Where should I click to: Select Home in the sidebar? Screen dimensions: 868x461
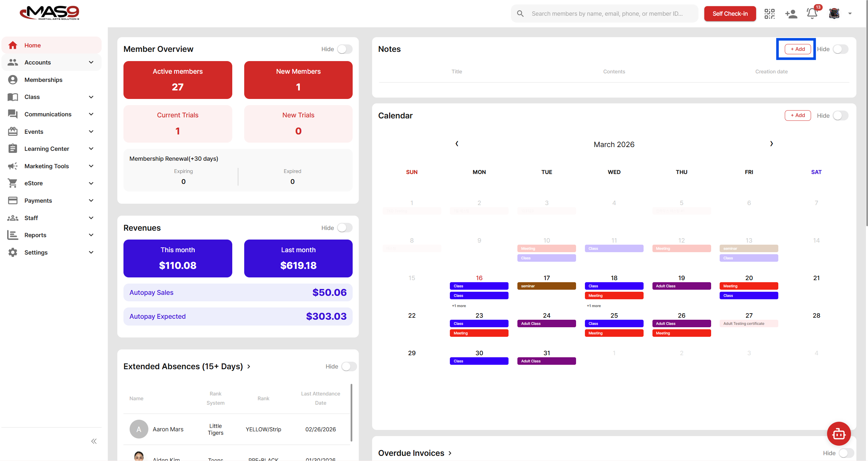coord(32,45)
